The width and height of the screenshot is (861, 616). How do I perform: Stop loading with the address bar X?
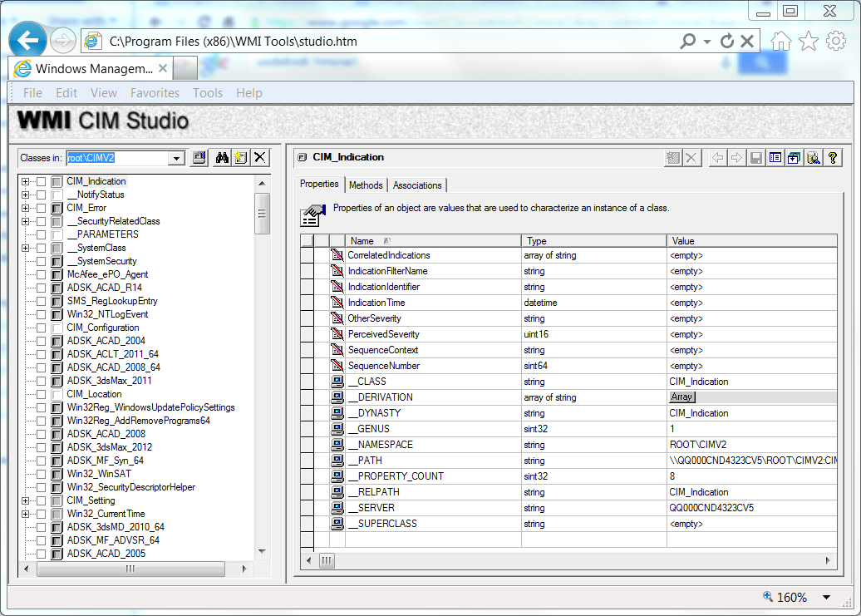pos(747,42)
